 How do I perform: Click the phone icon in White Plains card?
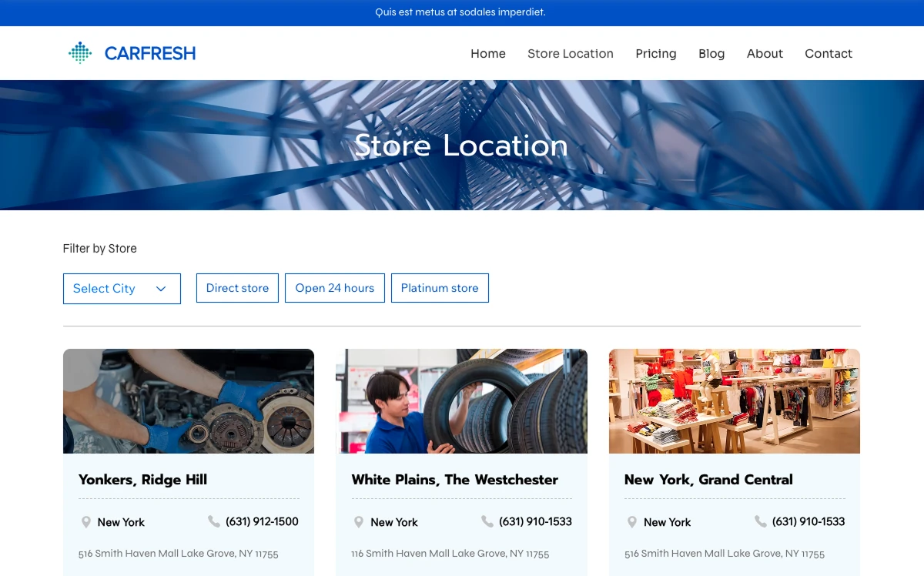pos(487,521)
